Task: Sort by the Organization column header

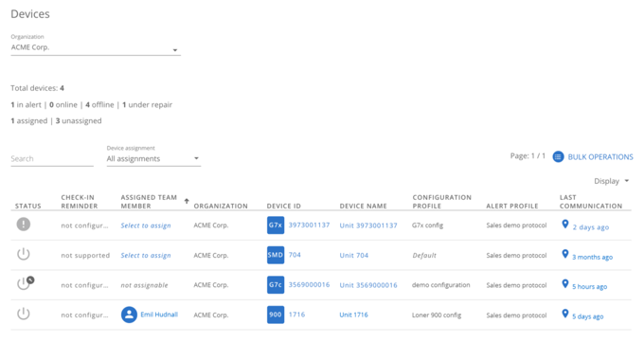Action: tap(221, 206)
